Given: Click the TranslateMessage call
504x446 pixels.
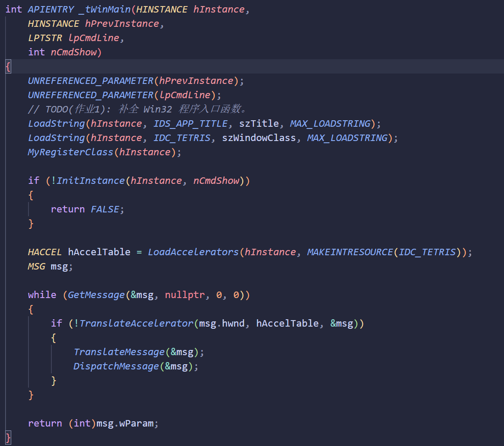Looking at the screenshot, I should tap(119, 352).
